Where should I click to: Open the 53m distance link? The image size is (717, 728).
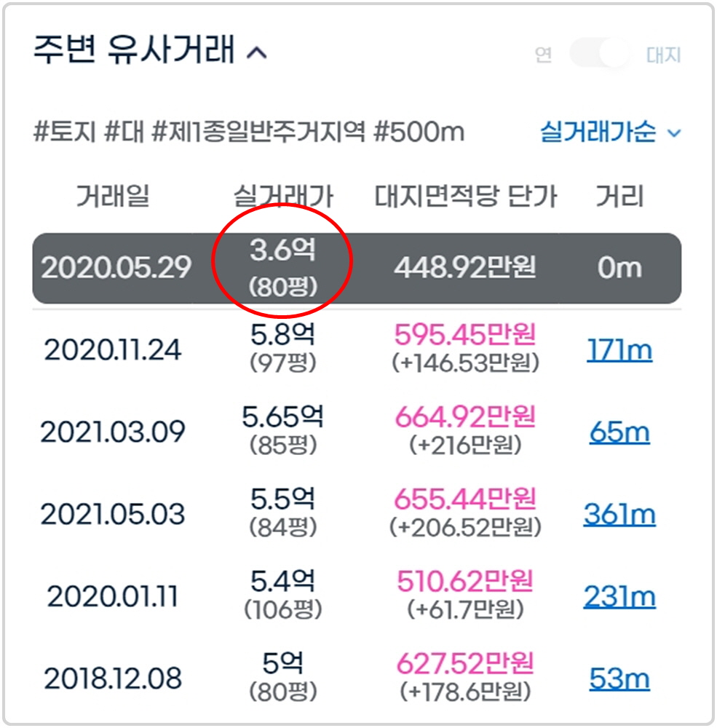619,678
